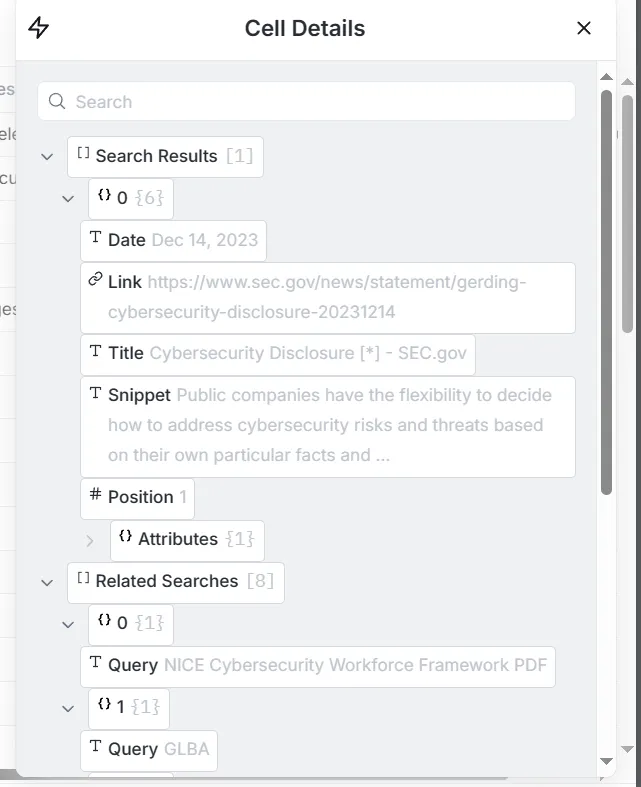This screenshot has width=641, height=787.
Task: Click the brackets icon beside Search Results
Action: click(x=83, y=153)
